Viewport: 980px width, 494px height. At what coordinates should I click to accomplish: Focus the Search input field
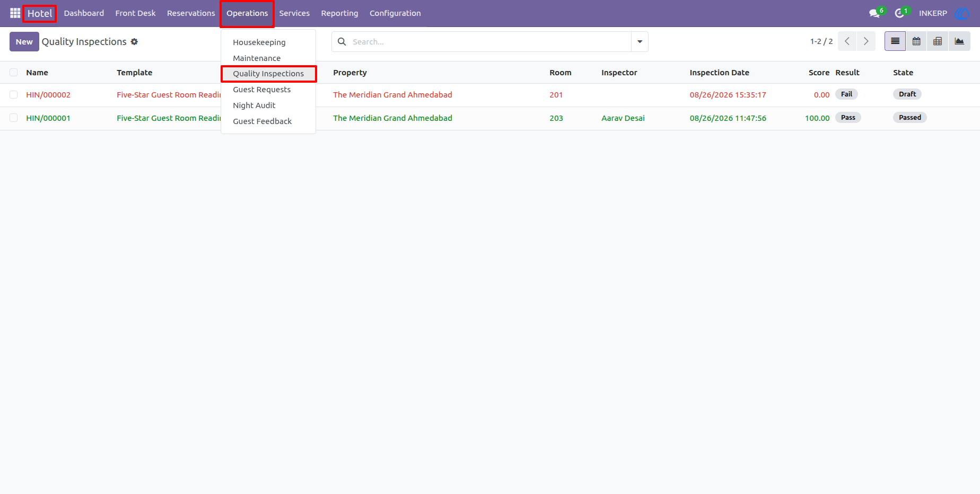(x=489, y=41)
